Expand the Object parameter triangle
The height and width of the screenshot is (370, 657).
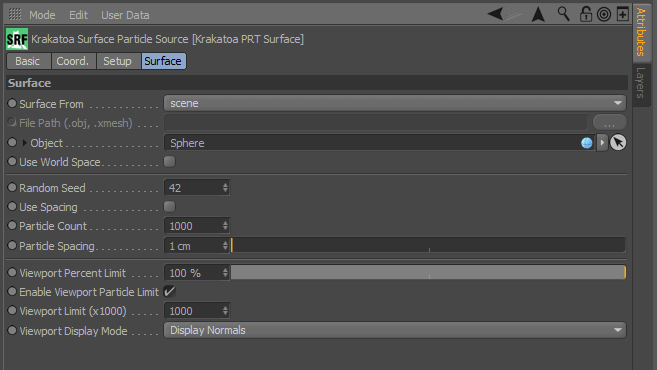[24, 143]
